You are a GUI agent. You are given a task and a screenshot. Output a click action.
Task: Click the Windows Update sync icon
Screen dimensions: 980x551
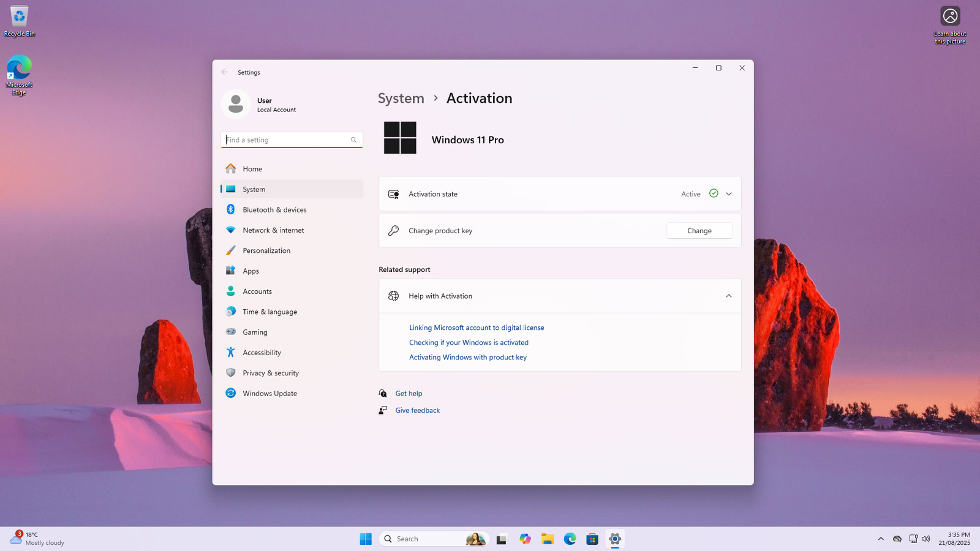pos(230,393)
